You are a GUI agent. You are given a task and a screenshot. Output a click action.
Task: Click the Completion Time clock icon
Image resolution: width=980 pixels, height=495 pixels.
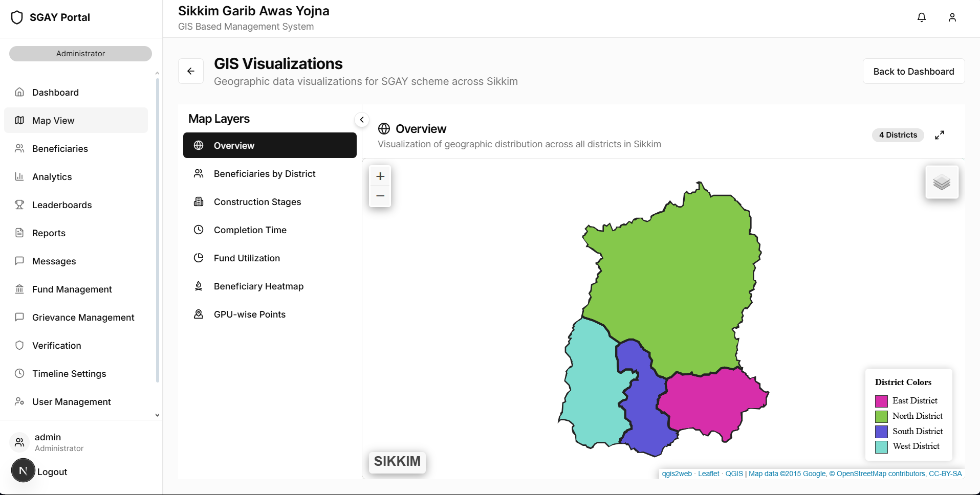pyautogui.click(x=199, y=230)
